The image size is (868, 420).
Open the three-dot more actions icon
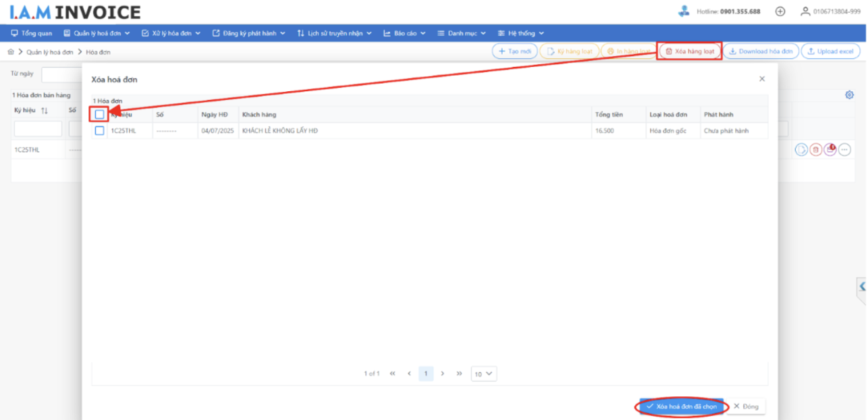pos(844,150)
